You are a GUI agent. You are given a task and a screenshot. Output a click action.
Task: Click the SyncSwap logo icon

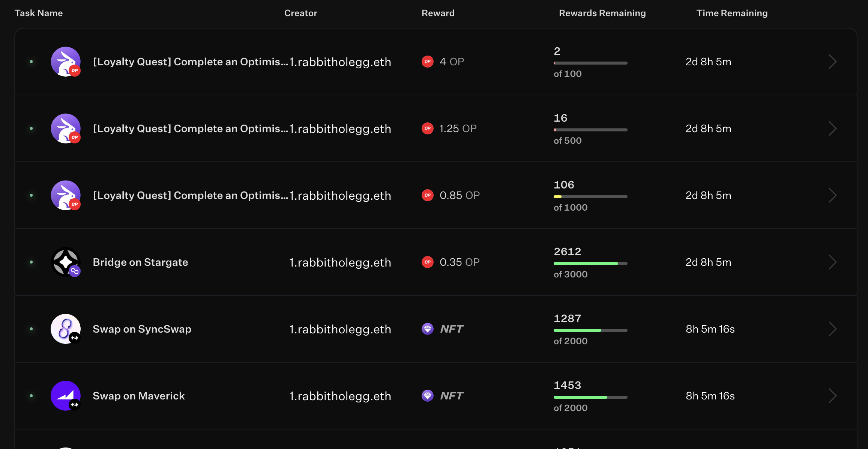click(66, 329)
